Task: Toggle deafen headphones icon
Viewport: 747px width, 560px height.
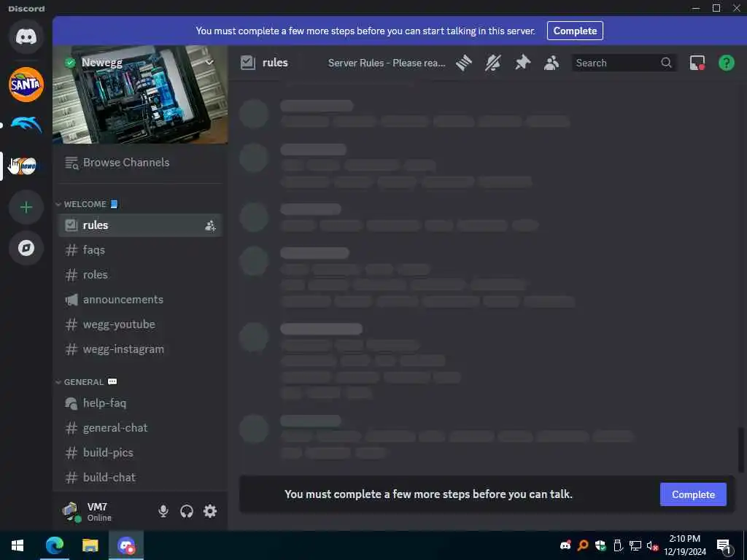Action: pos(187,511)
